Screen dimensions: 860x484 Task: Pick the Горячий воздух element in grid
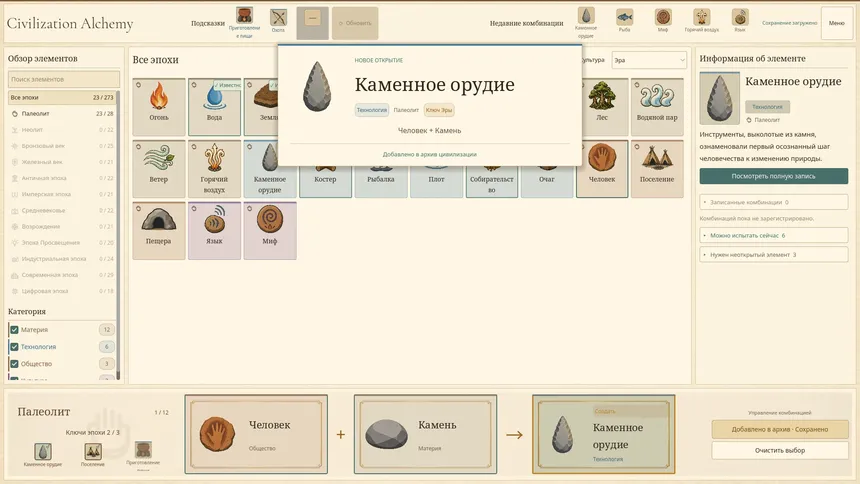(214, 168)
